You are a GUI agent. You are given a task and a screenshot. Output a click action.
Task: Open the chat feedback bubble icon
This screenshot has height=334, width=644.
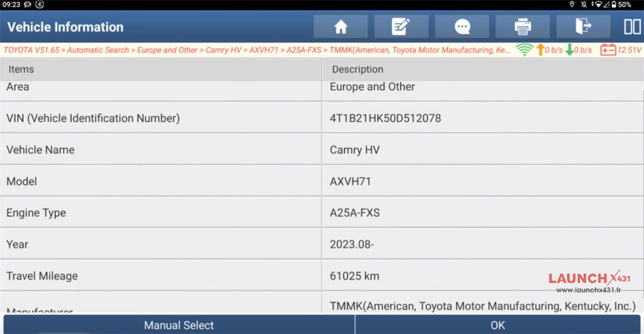tap(462, 27)
